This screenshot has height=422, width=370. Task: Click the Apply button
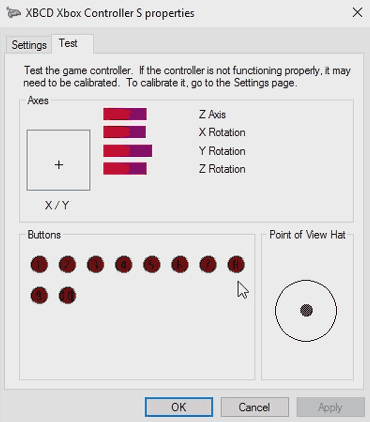click(330, 407)
